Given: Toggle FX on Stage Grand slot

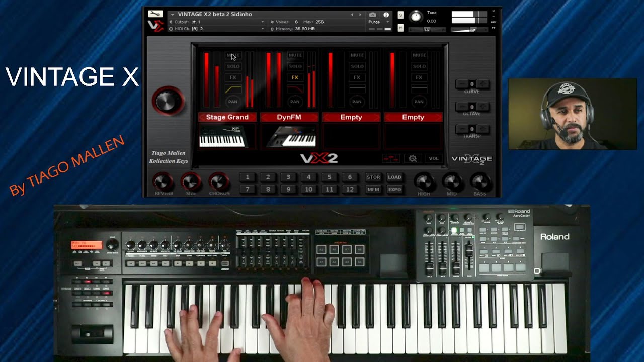Looking at the screenshot, I should click(233, 77).
